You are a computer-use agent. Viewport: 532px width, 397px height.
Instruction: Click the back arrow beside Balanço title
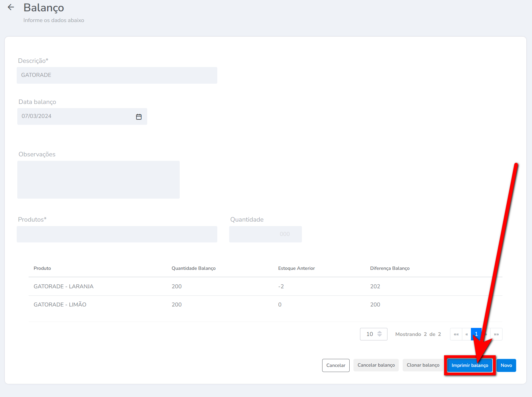pyautogui.click(x=11, y=7)
